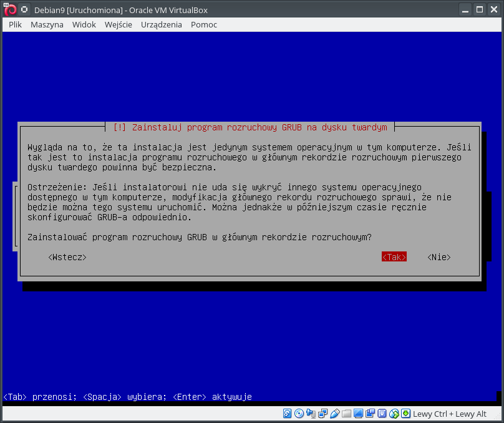Open the Pomoc menu
Screen dimensions: 504x423
[x=204, y=24]
